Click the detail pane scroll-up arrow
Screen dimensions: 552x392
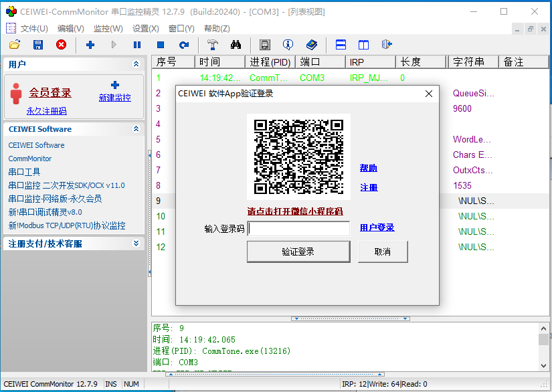pyautogui.click(x=543, y=328)
